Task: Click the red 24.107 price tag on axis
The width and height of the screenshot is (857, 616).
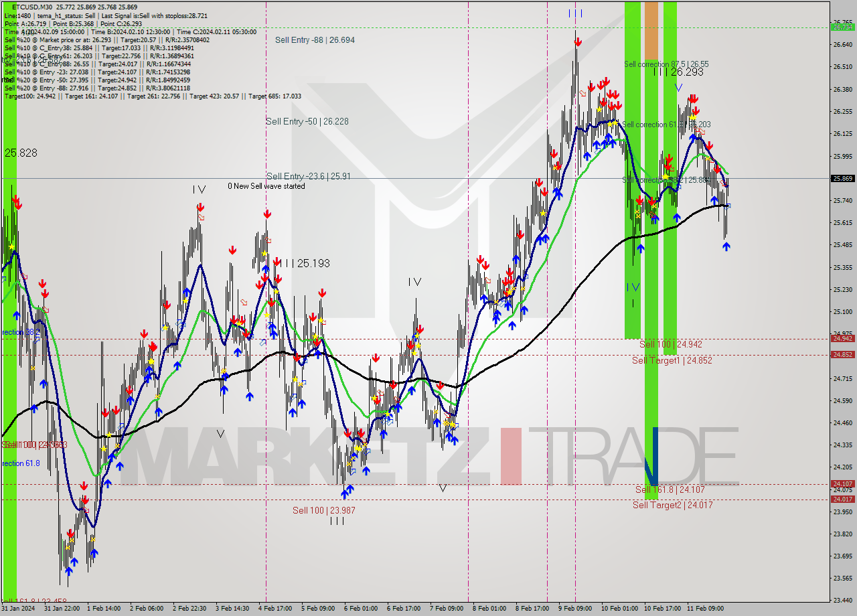Action: coord(842,484)
